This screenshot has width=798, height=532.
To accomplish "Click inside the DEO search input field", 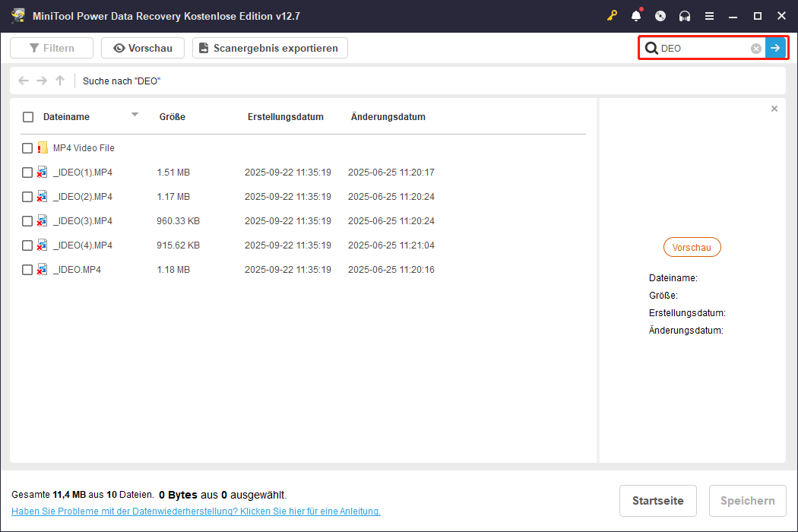I will pos(699,48).
